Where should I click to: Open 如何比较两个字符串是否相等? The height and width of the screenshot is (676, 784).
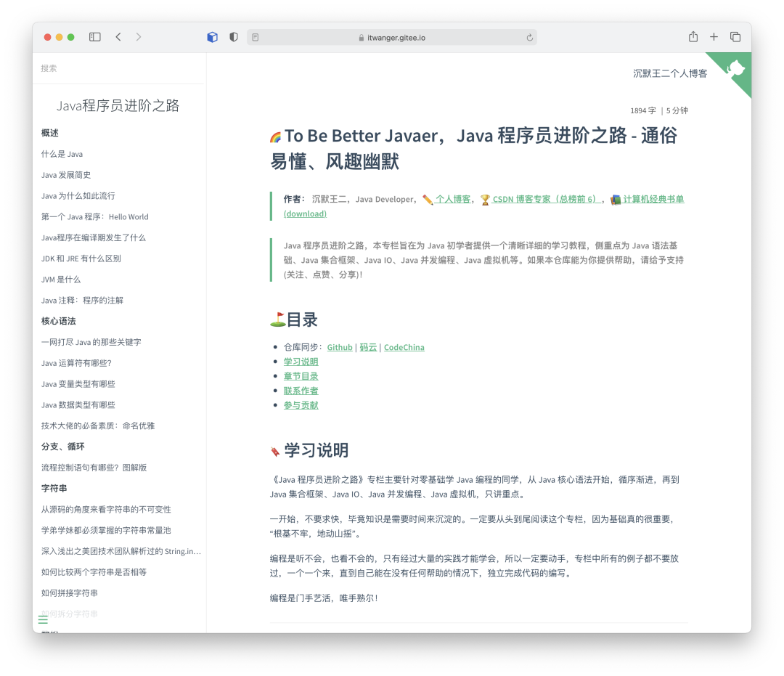tap(94, 572)
